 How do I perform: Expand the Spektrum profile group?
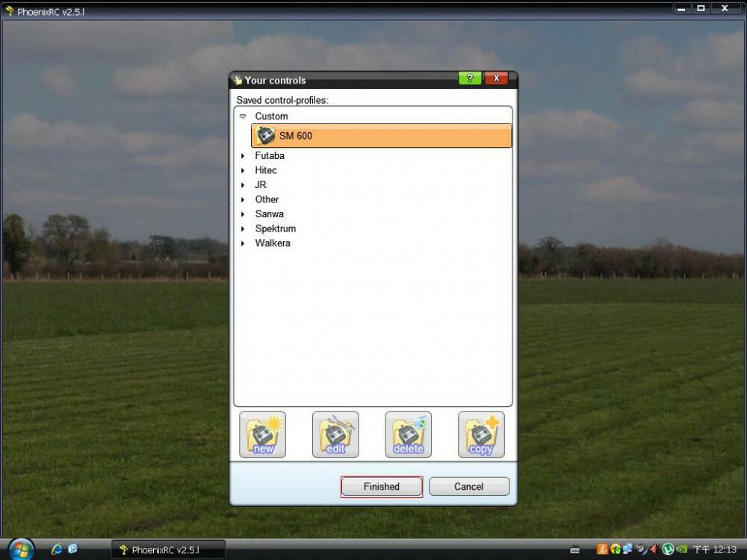[243, 228]
